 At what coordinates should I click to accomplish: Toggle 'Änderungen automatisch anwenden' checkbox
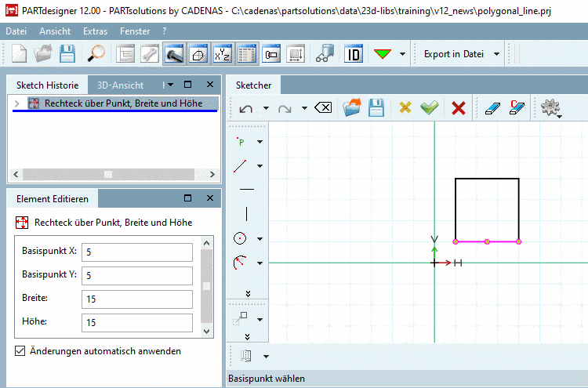[x=20, y=351]
